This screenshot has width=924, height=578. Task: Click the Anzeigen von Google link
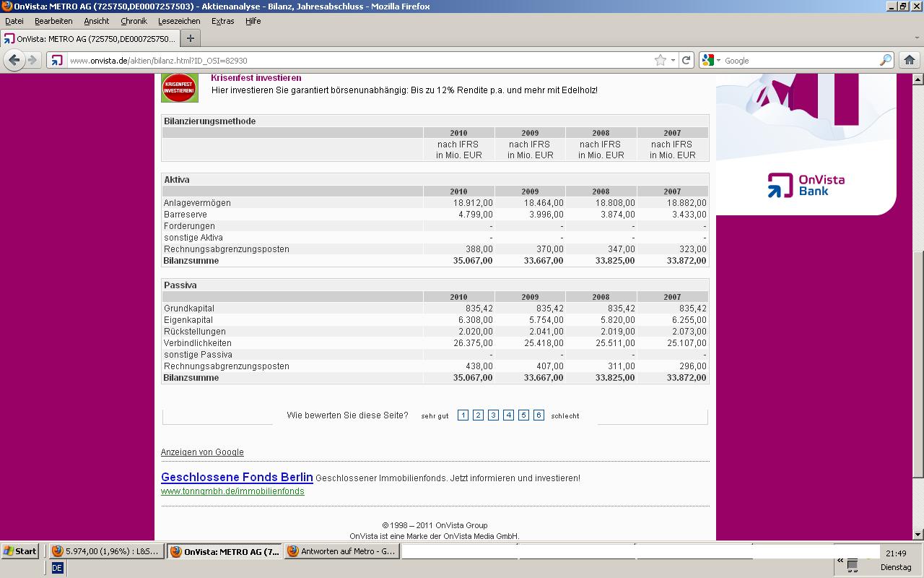[x=202, y=452]
